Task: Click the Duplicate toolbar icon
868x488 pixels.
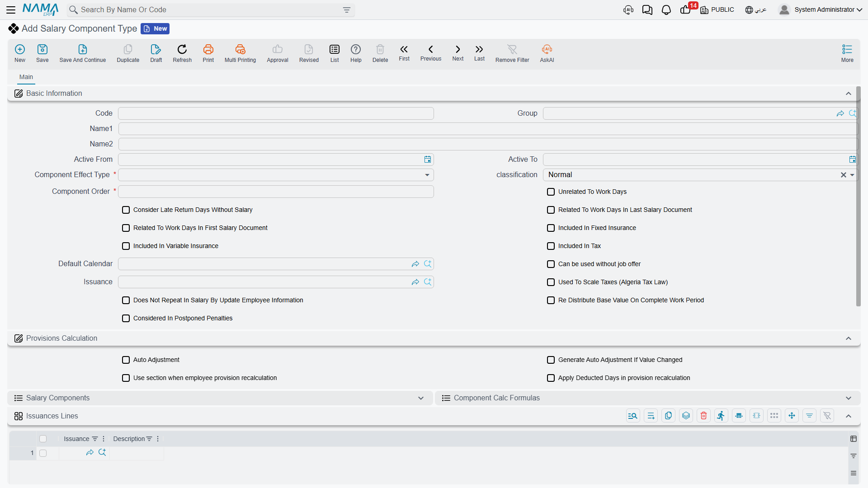Action: [x=128, y=53]
